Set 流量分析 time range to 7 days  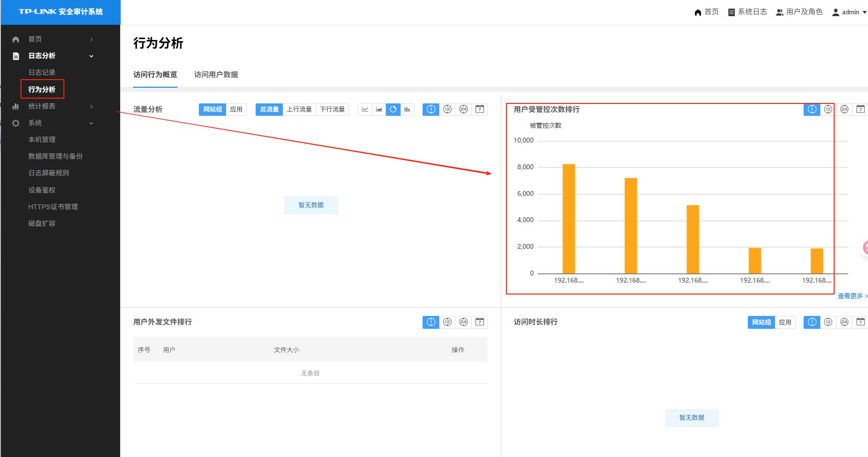coord(480,110)
